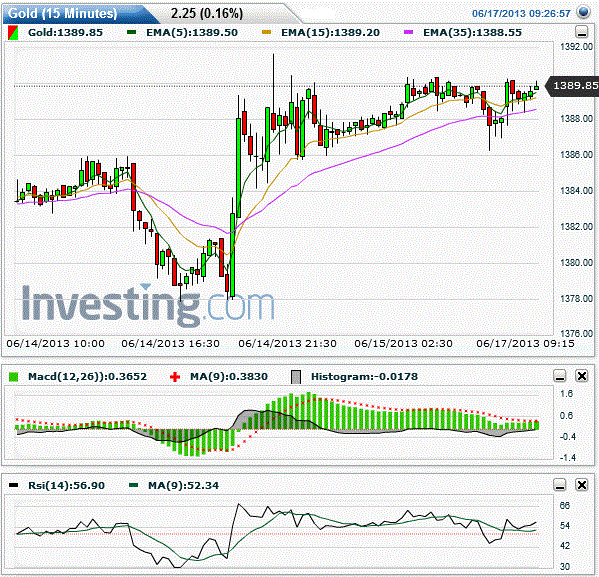Minimize the Gold price chart panel
This screenshot has width=599, height=577.
tap(581, 32)
